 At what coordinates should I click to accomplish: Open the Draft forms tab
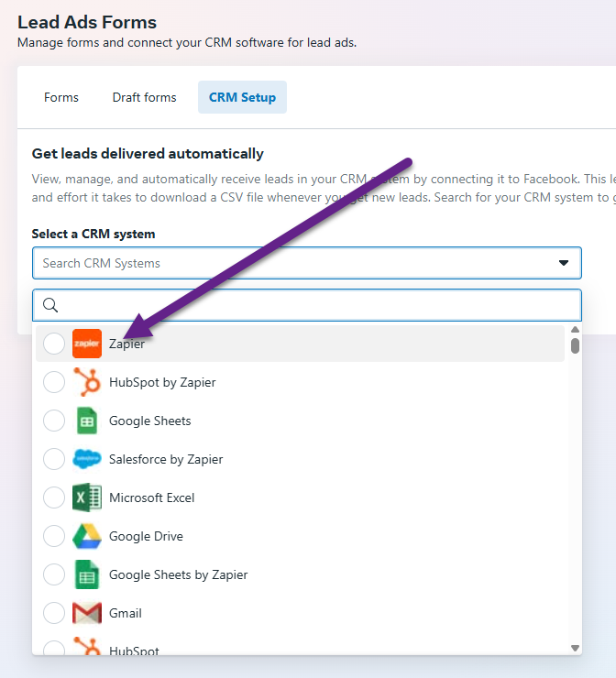click(144, 97)
